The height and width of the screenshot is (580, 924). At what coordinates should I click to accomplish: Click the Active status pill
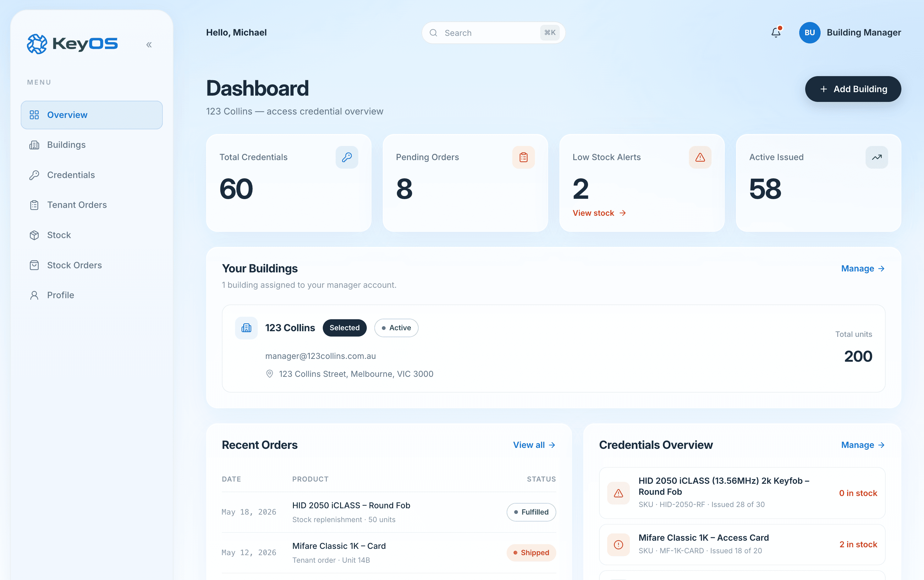coord(396,328)
